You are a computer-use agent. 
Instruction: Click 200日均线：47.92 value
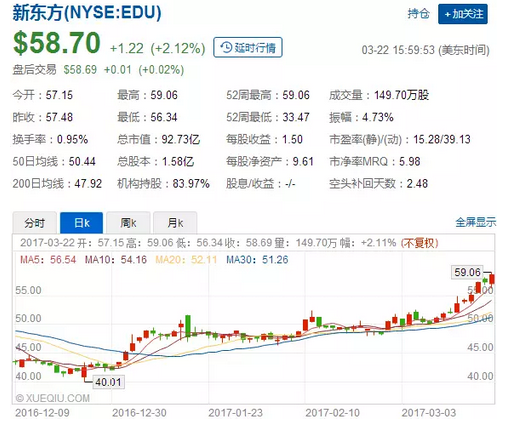point(57,184)
